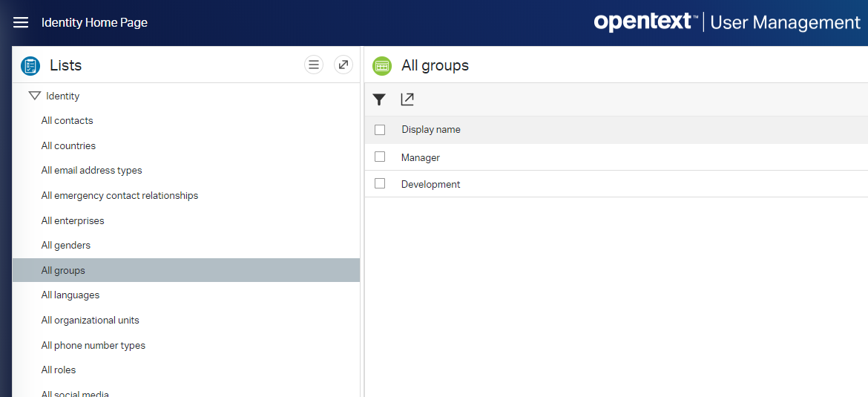Open the Lists panel options menu
This screenshot has height=397, width=868.
tap(314, 65)
